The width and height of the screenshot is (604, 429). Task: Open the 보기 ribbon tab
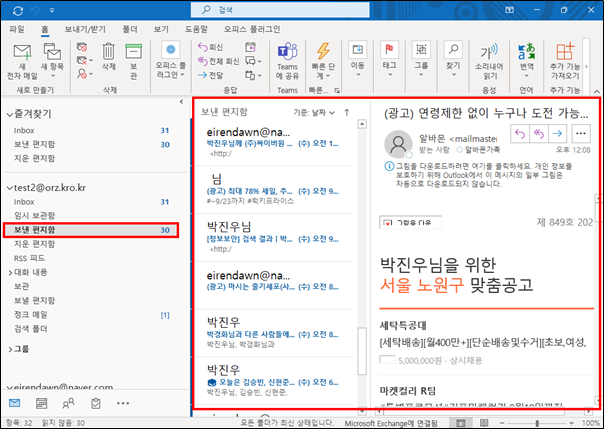(x=161, y=29)
